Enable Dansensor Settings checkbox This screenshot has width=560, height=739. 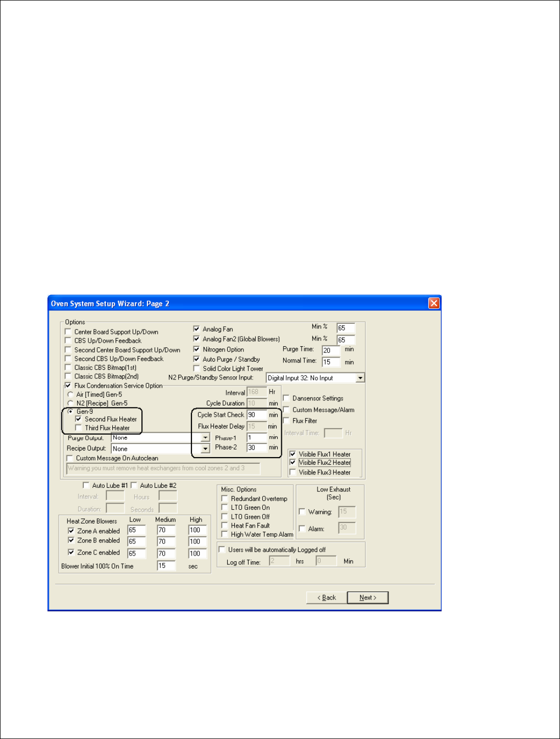click(286, 398)
